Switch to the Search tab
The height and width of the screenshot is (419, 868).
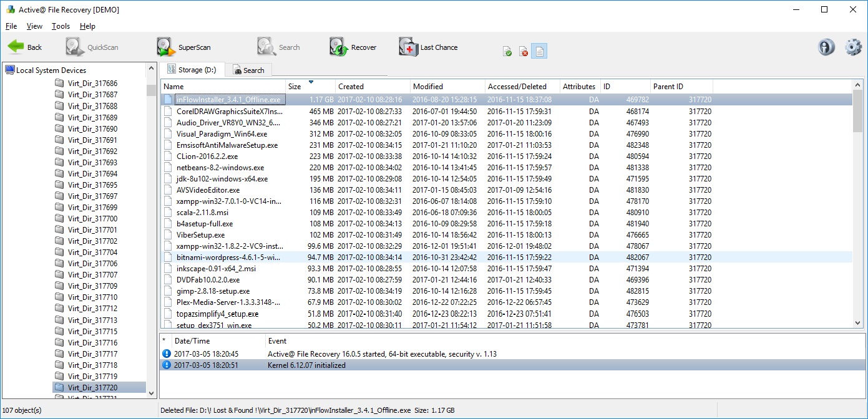coord(249,69)
